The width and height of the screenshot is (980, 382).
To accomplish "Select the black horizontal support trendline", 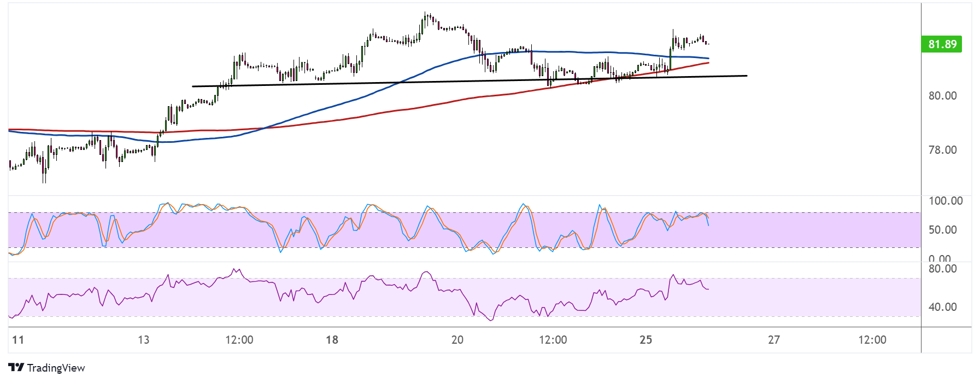I will pos(470,81).
